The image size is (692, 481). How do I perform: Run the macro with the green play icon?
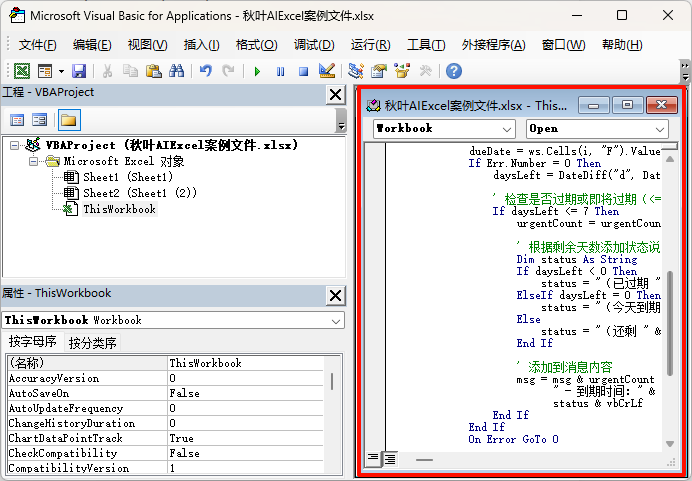pyautogui.click(x=257, y=71)
